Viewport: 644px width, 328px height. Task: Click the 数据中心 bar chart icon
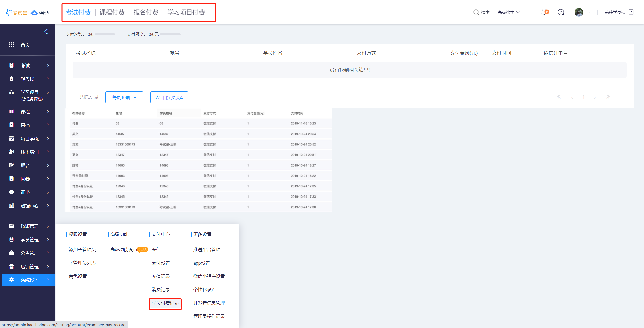point(11,205)
